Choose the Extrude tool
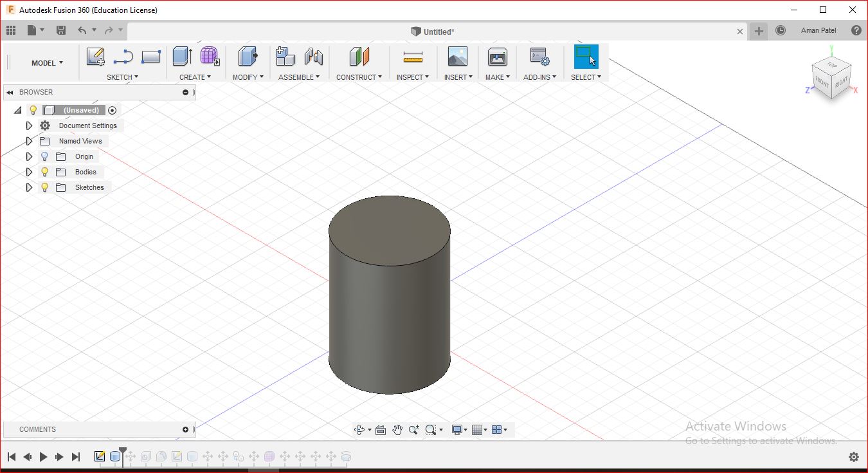 [182, 57]
